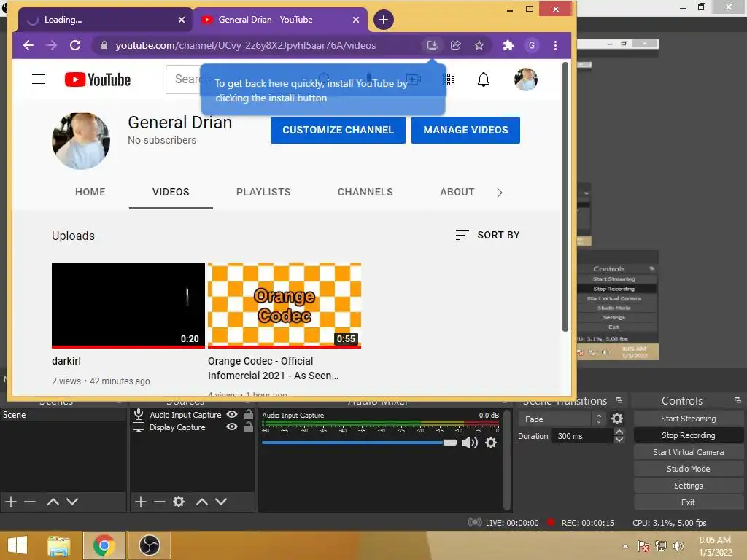747x560 pixels.
Task: Open Chrome profile G avatar
Action: point(532,45)
